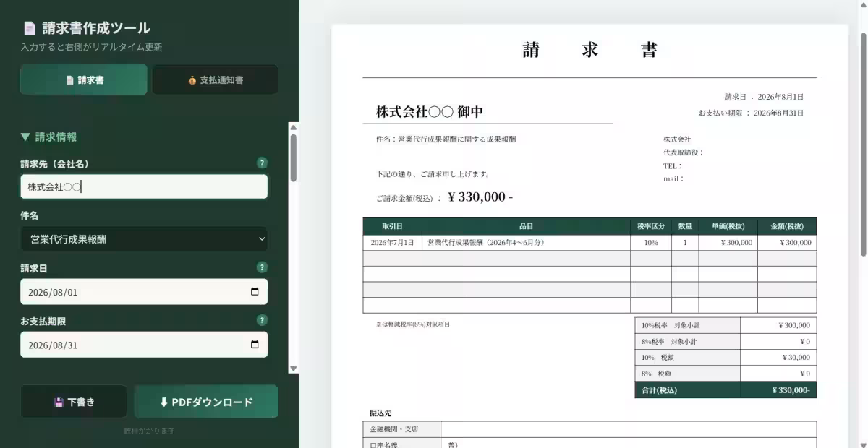Click the 振込先 heading
The width and height of the screenshot is (868, 448).
tap(380, 413)
